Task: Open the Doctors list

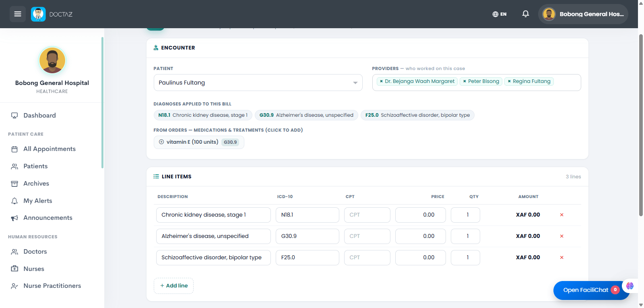Action: click(35, 252)
